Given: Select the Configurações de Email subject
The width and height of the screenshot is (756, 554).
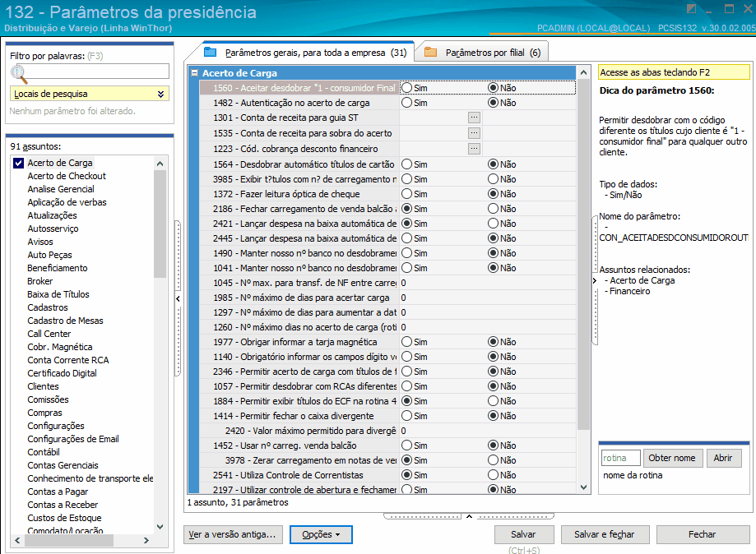Looking at the screenshot, I should (73, 439).
